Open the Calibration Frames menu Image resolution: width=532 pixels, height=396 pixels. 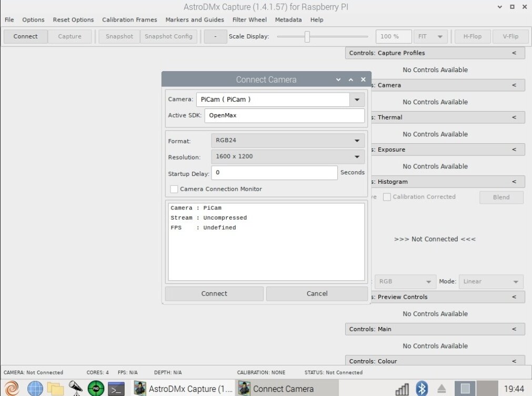(x=129, y=19)
